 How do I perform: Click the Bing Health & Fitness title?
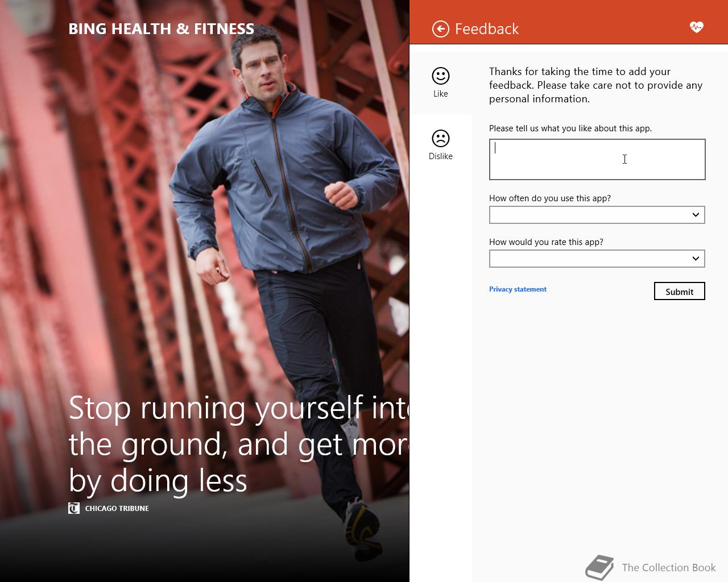(x=162, y=29)
